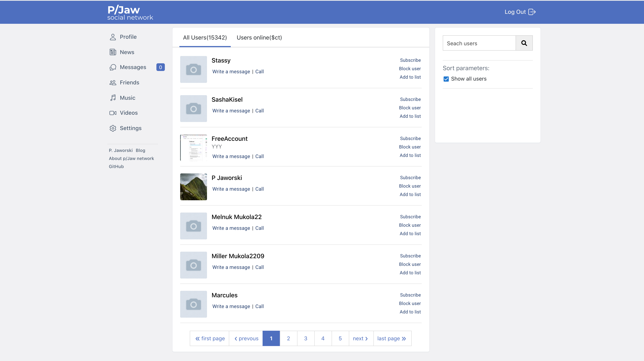This screenshot has width=644, height=361.
Task: Add FreeAccount to list
Action: click(410, 155)
